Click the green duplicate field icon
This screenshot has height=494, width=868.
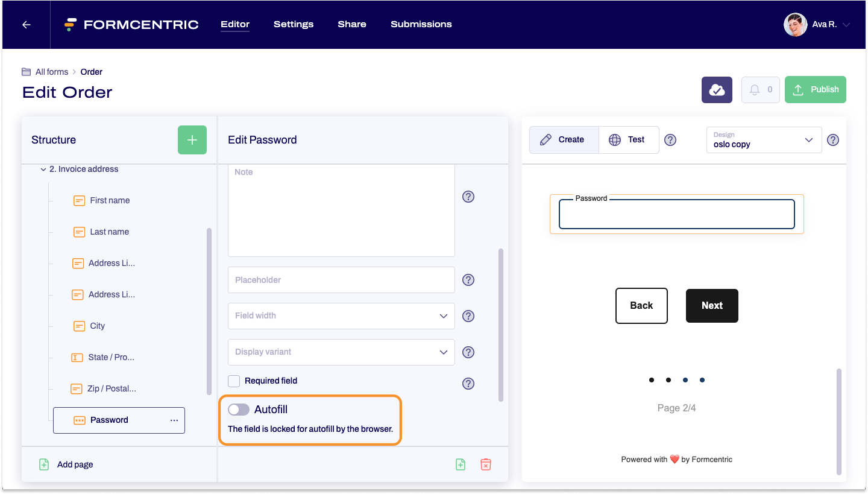click(x=461, y=464)
